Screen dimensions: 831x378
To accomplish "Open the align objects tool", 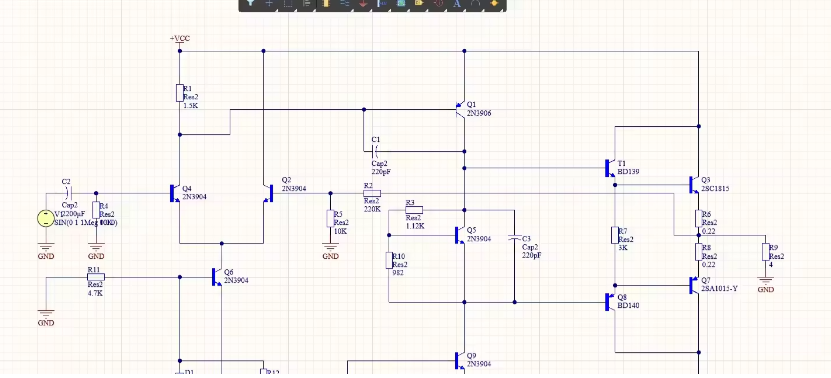I will tap(307, 3).
